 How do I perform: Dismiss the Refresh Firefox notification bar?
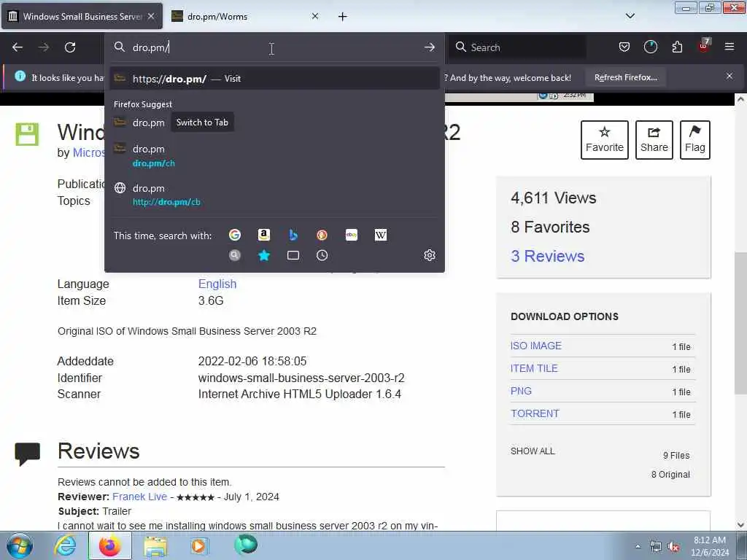729,76
